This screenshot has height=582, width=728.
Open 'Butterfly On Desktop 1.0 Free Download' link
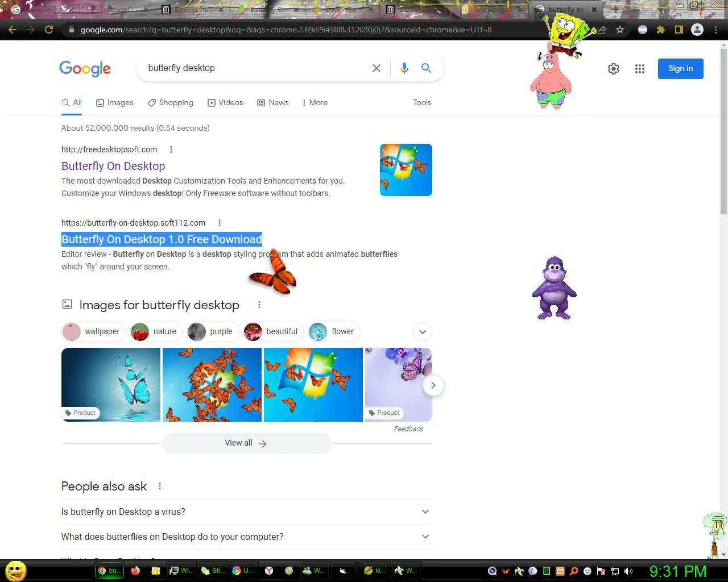tap(162, 239)
